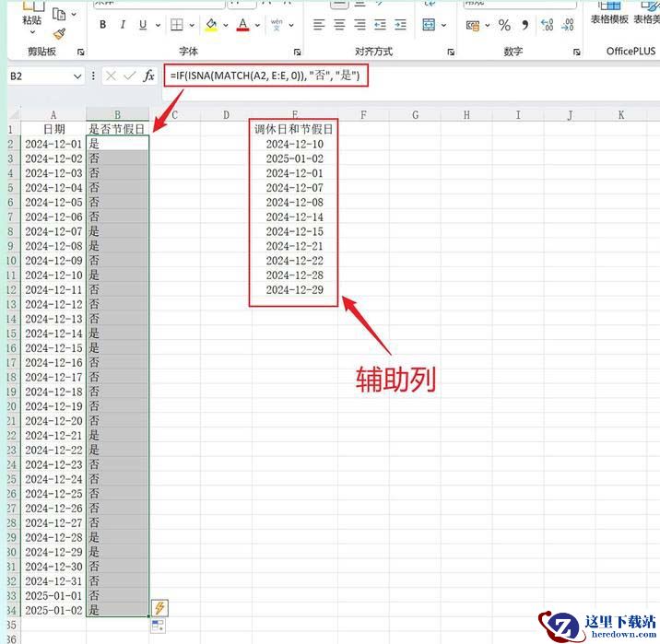
Task: Click header cell 是否节假日
Action: (x=117, y=129)
